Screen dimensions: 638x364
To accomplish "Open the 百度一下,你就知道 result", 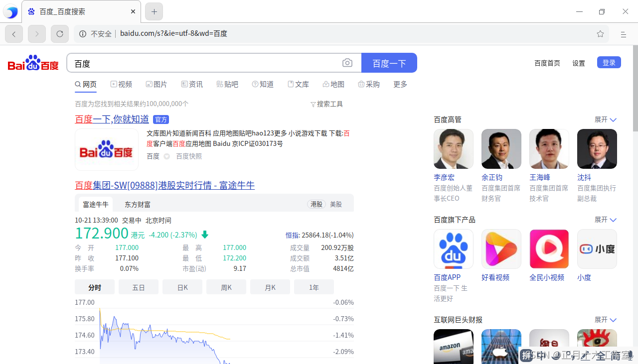I will click(x=112, y=119).
